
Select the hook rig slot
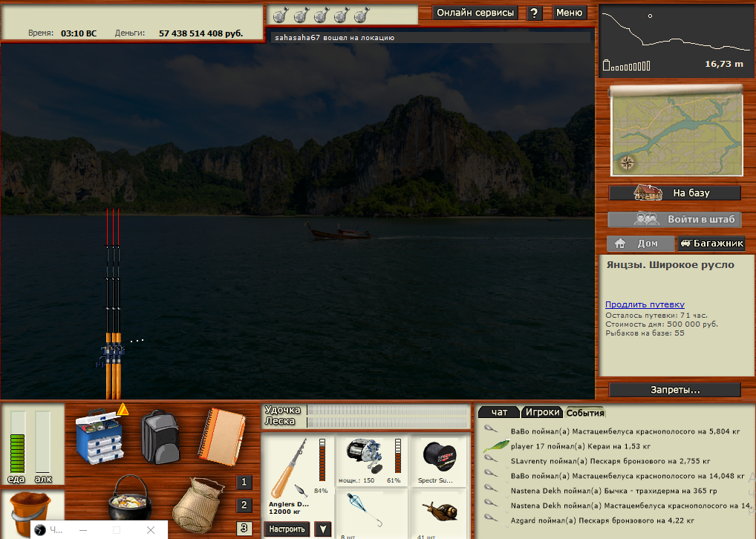click(x=371, y=514)
